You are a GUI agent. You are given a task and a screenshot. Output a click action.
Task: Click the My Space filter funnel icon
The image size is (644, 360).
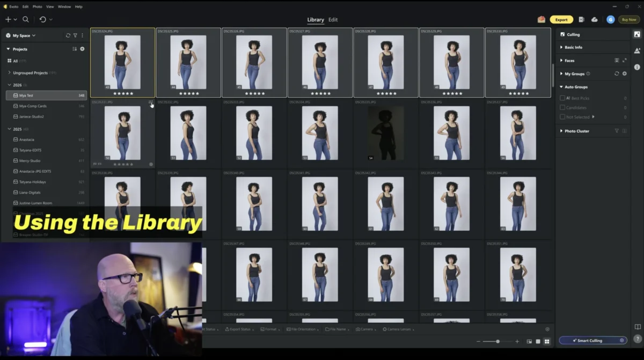point(75,35)
